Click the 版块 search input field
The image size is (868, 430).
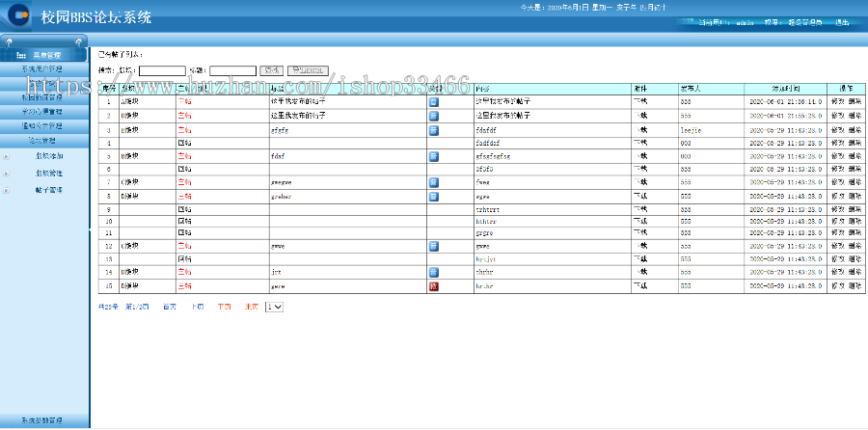[162, 70]
